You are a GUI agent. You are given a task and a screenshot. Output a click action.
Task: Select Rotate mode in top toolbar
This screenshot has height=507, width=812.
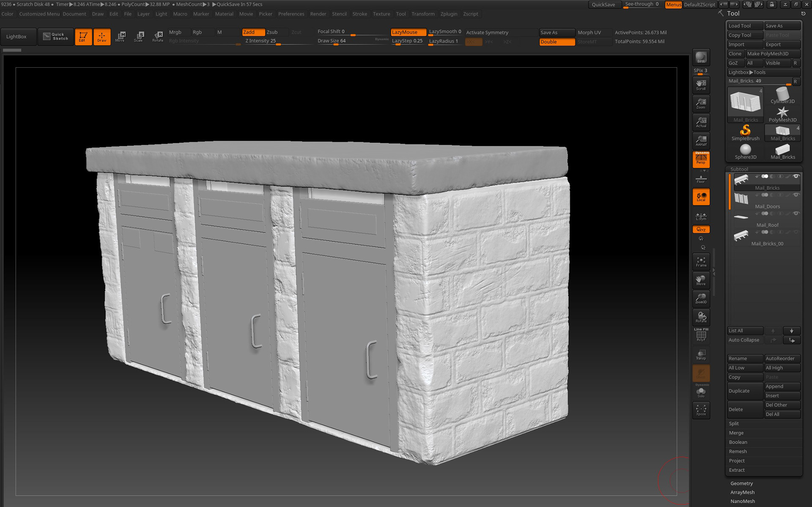click(158, 37)
